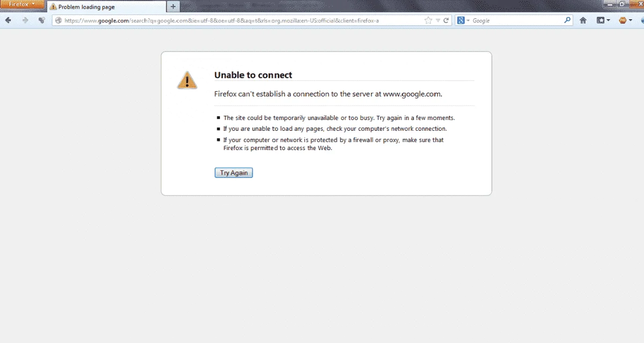The width and height of the screenshot is (644, 343).
Task: Close the Firefox window
Action: point(636,4)
